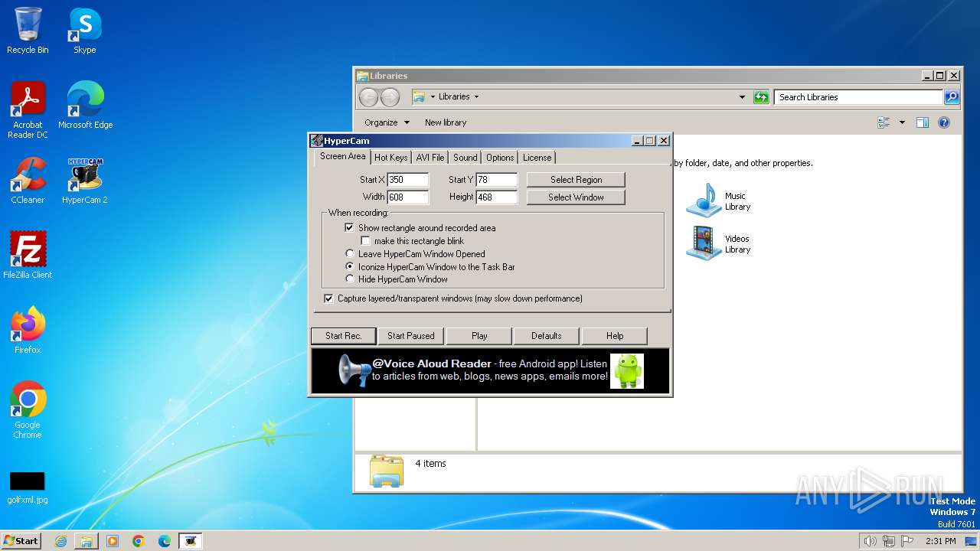
Task: Toggle the preview pane icon in Libraries
Action: pyautogui.click(x=923, y=122)
